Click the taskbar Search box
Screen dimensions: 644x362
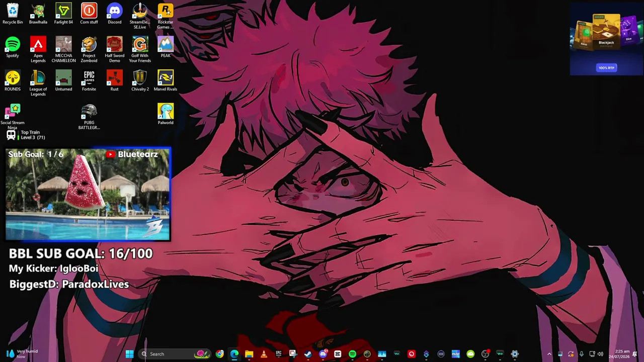[174, 354]
